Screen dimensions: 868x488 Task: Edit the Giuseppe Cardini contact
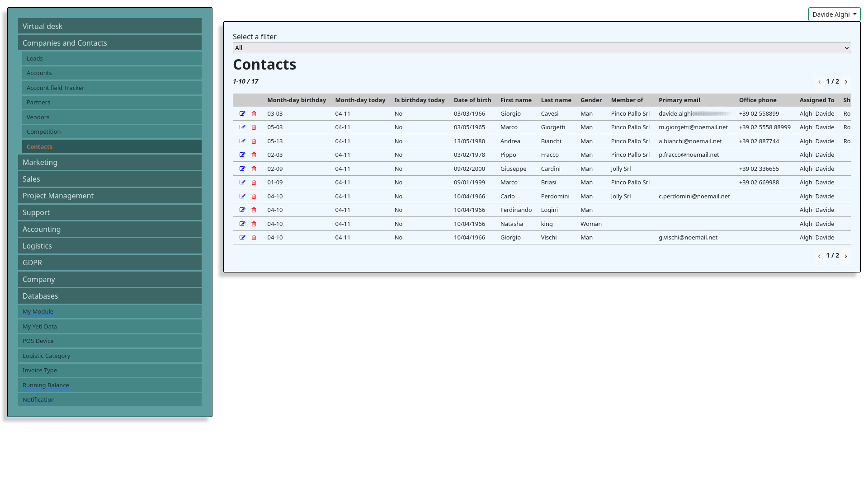pos(242,169)
